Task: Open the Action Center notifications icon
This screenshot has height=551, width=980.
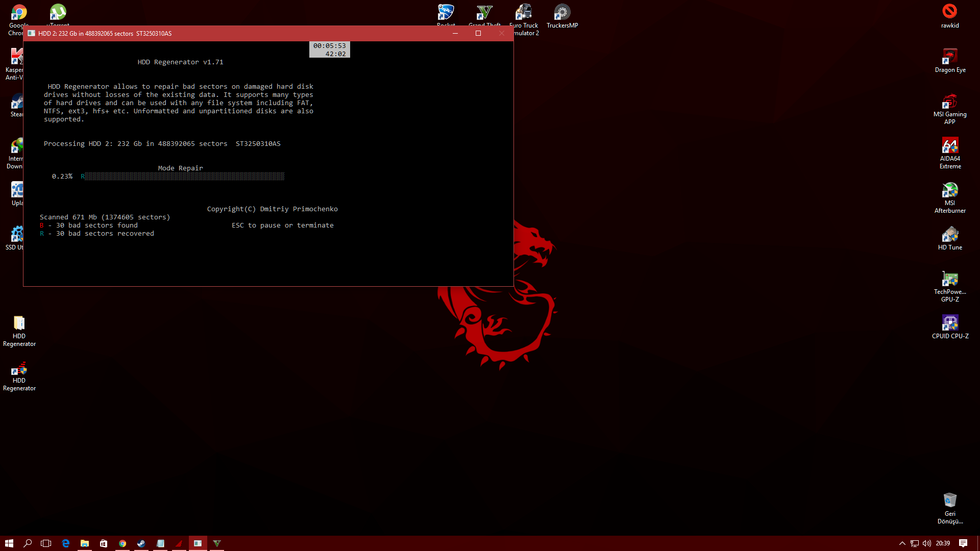Action: click(x=963, y=543)
